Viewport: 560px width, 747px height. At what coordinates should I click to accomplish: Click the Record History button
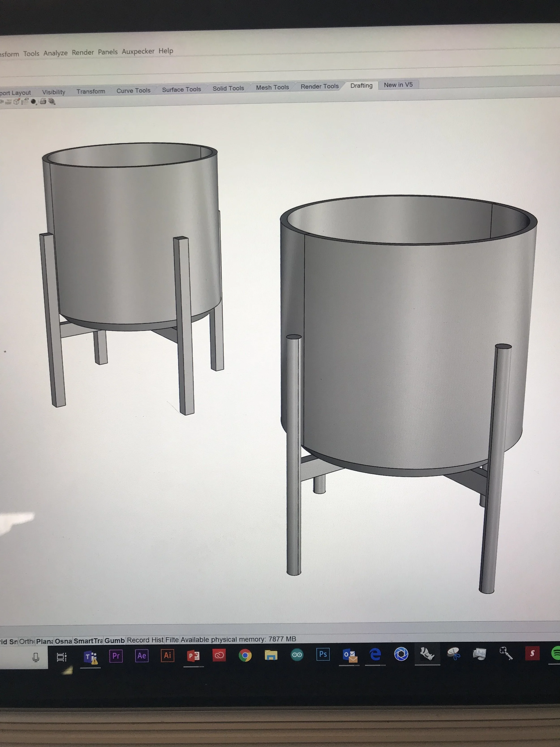click(x=145, y=640)
